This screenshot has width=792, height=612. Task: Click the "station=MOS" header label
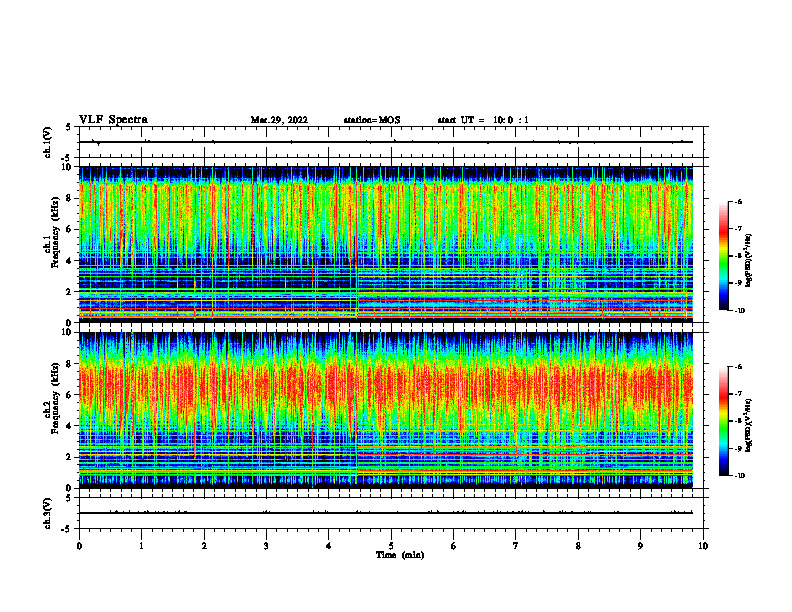click(x=372, y=120)
